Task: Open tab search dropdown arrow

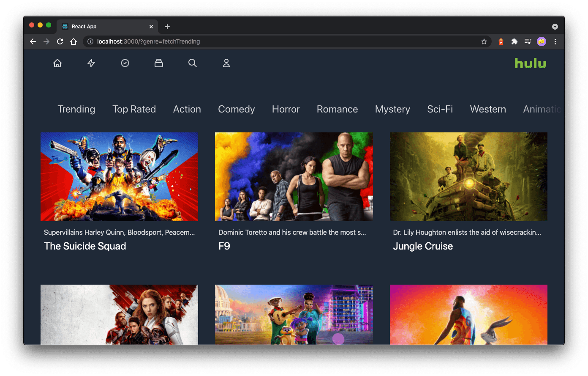Action: (x=555, y=27)
